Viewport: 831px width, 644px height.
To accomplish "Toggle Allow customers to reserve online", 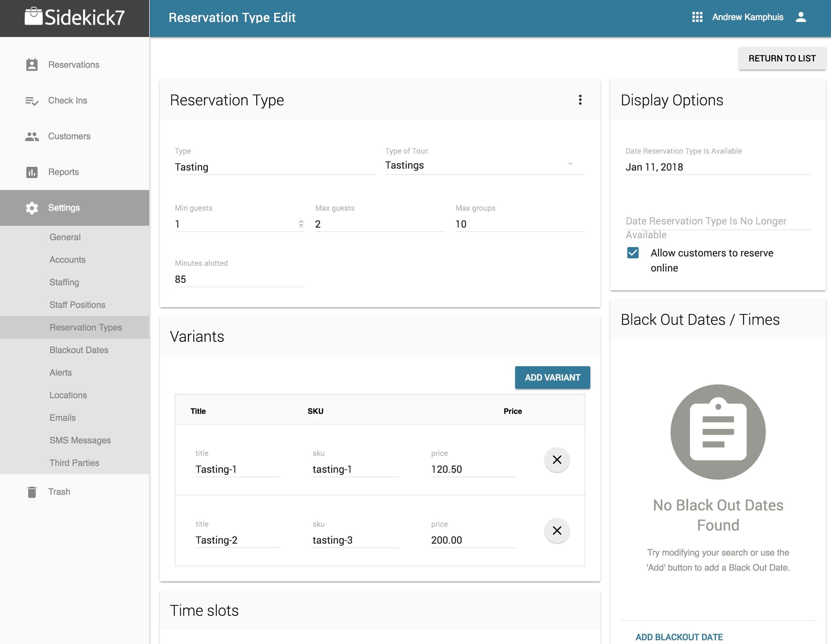I will (x=633, y=253).
